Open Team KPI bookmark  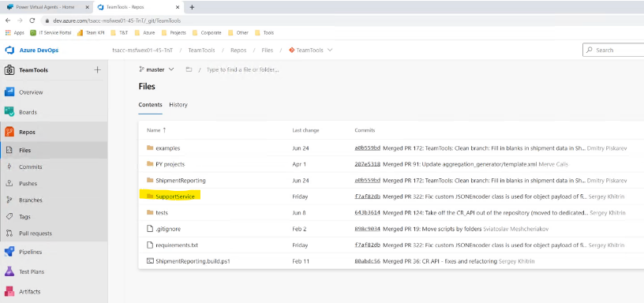[91, 33]
